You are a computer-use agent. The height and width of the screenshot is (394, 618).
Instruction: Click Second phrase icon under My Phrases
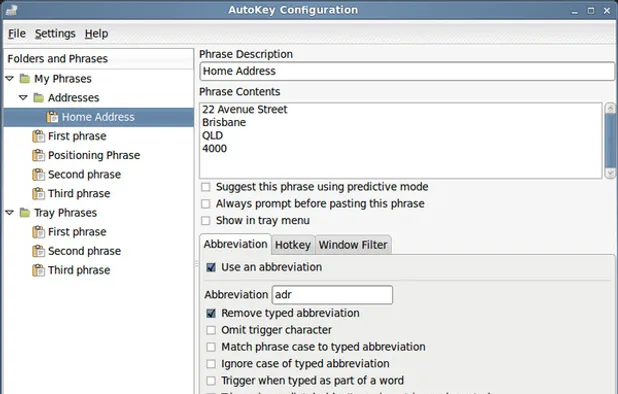(x=38, y=175)
